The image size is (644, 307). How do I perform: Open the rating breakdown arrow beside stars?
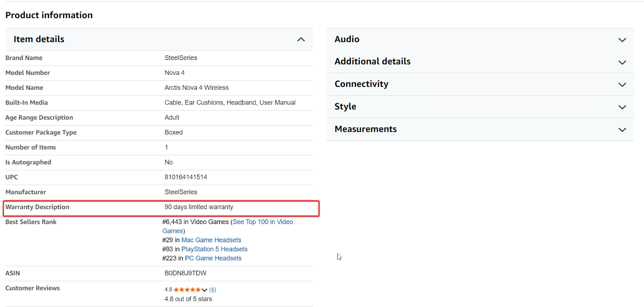click(x=204, y=290)
